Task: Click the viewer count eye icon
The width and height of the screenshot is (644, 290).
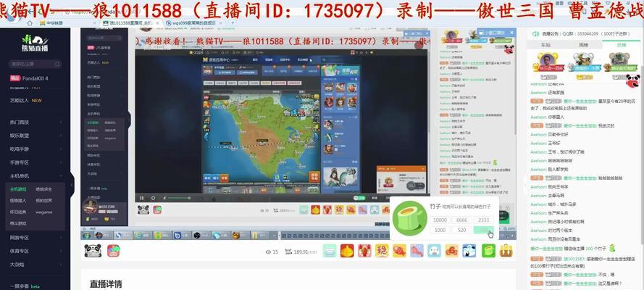Action: pyautogui.click(x=269, y=252)
